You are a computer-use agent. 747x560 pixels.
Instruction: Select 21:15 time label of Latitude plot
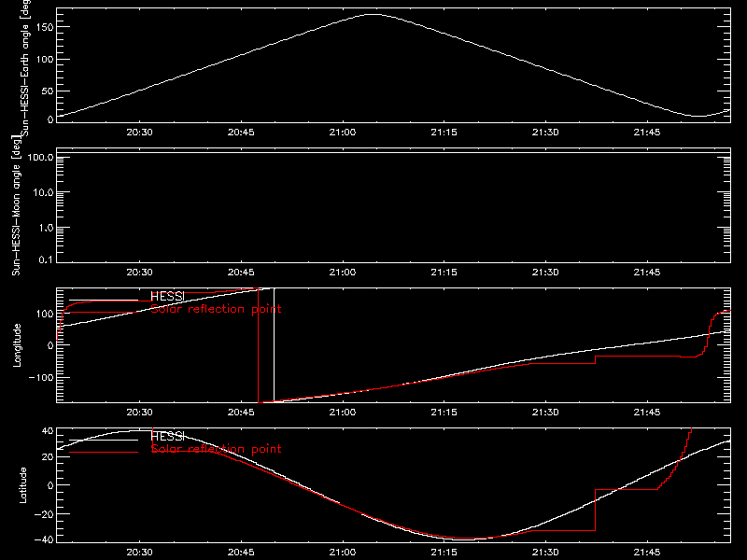tap(444, 552)
